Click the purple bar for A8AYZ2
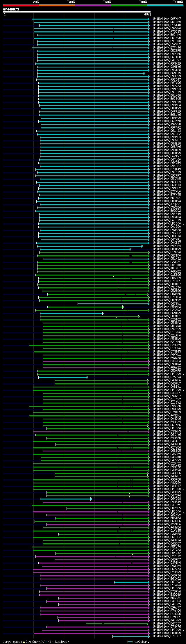The width and height of the screenshot is (186, 644). (96, 368)
